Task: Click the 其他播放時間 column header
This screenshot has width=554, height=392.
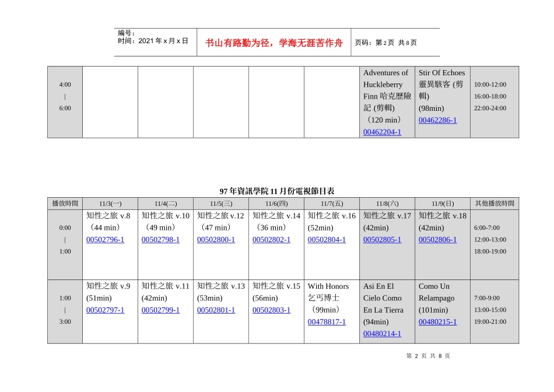Action: click(x=495, y=203)
